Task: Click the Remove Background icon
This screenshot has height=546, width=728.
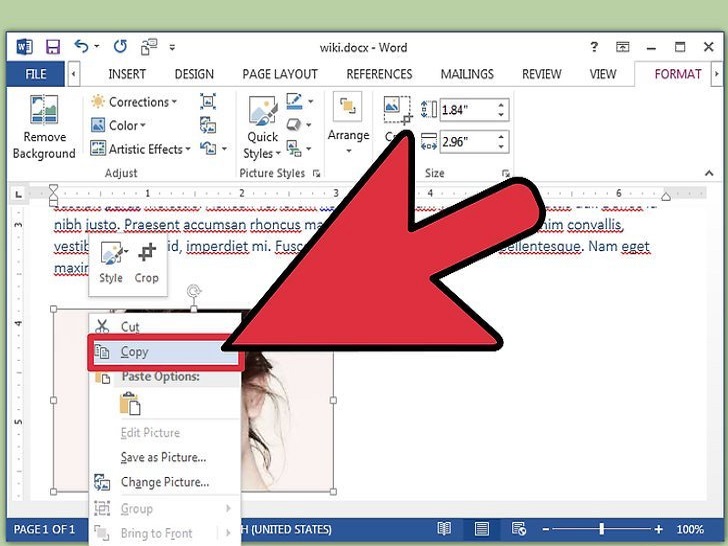Action: 43,110
